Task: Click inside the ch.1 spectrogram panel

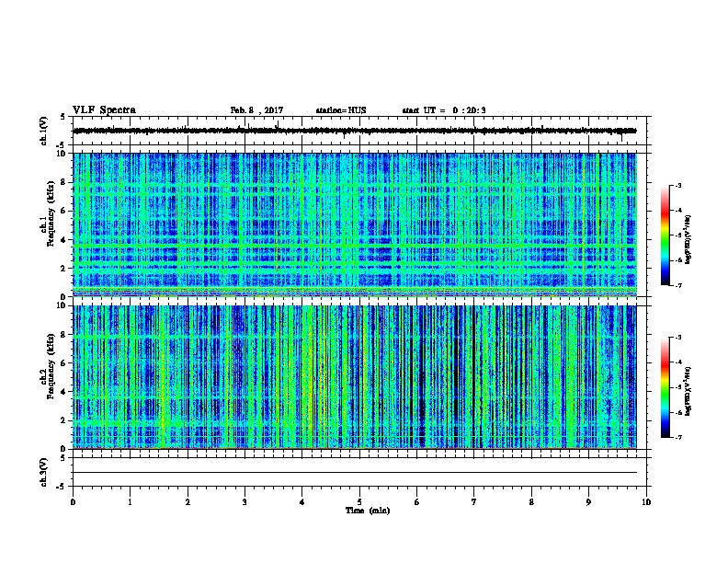Action: 355,224
